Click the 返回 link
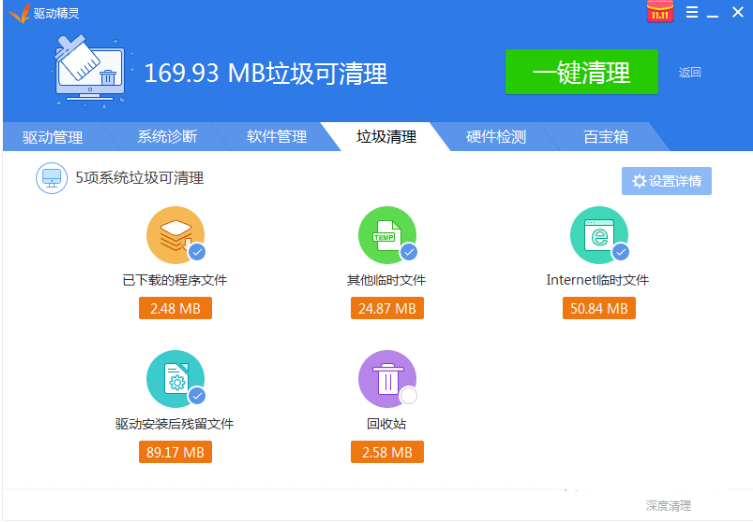753x522 pixels. [x=690, y=73]
